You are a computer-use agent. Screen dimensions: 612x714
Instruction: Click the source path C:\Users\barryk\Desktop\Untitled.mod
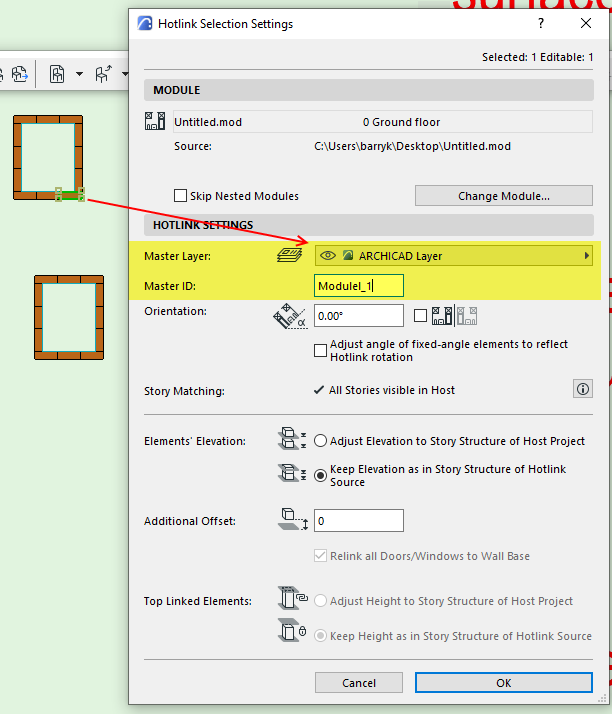pyautogui.click(x=413, y=146)
